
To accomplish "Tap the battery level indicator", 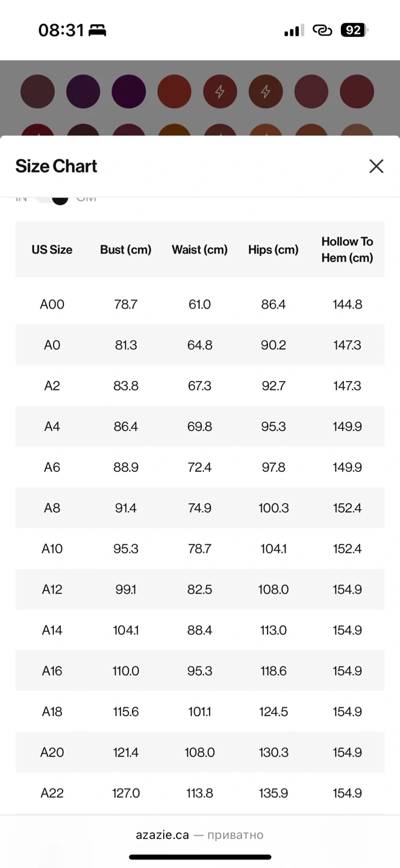I will (x=354, y=30).
